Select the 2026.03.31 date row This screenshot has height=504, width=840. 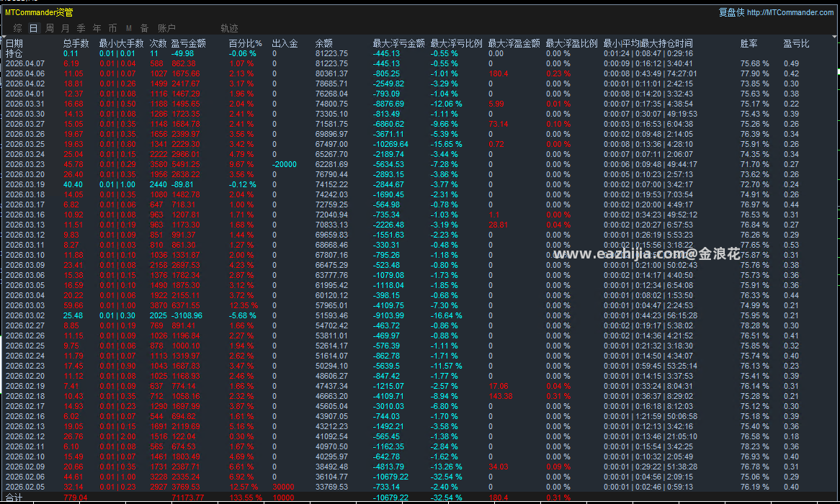click(x=25, y=104)
